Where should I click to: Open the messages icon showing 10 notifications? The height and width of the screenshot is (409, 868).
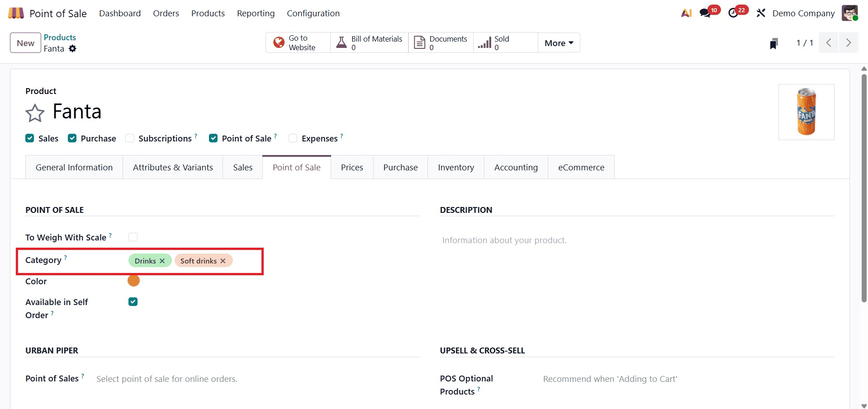[x=704, y=13]
